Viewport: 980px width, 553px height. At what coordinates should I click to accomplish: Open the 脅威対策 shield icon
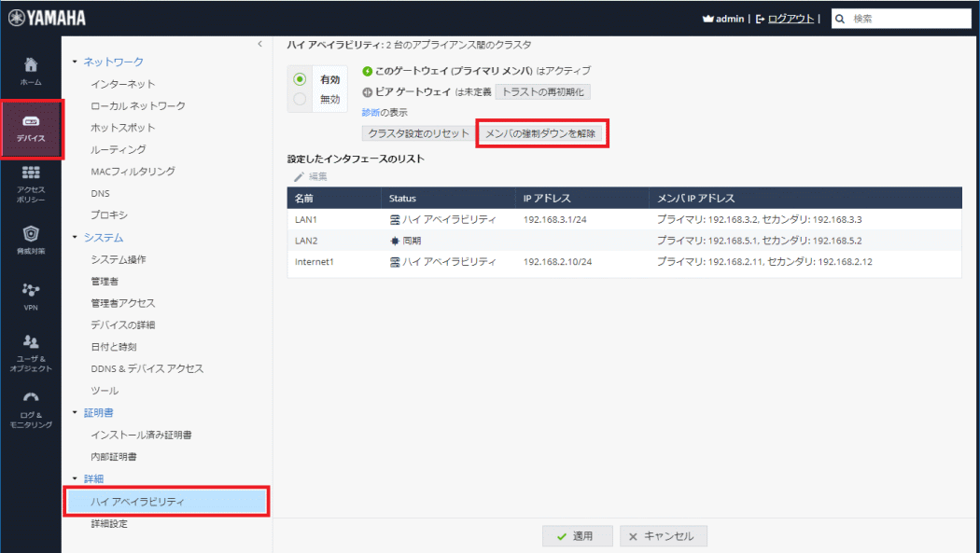click(31, 234)
